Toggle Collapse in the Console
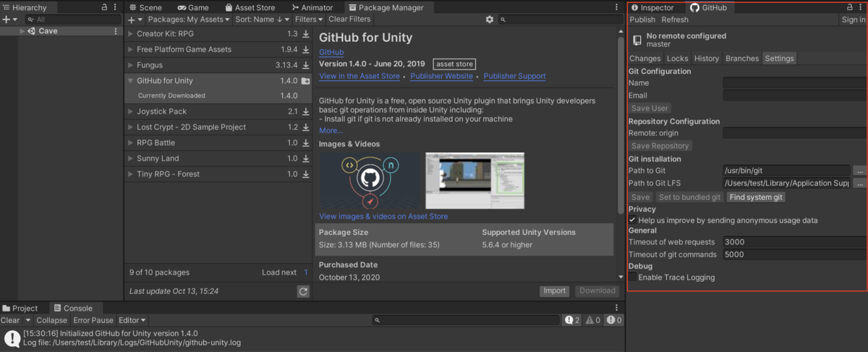This screenshot has width=868, height=352. point(51,320)
